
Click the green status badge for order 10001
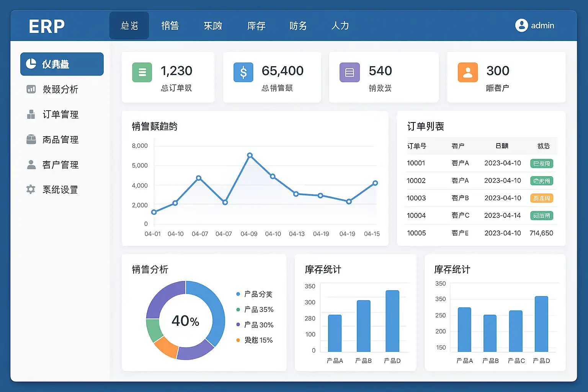coord(541,163)
